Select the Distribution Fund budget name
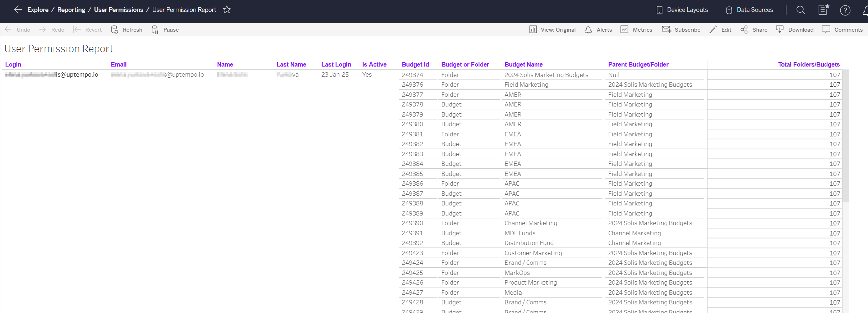The image size is (868, 313). click(x=529, y=243)
